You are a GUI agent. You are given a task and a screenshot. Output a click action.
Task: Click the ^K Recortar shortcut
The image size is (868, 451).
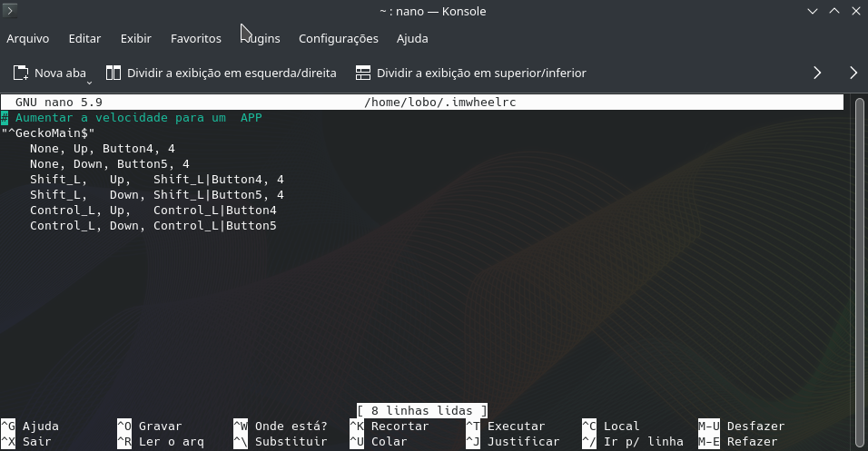(x=390, y=426)
